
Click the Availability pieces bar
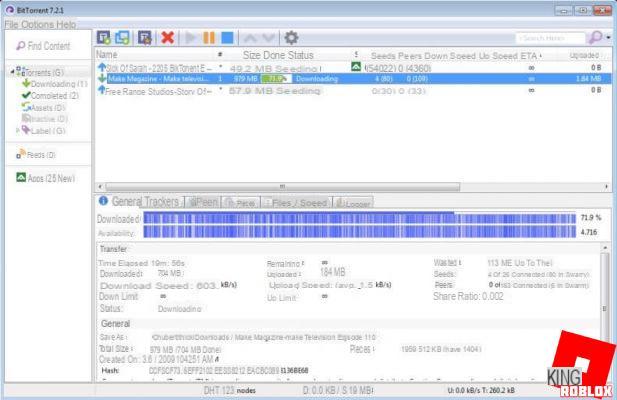[359, 232]
